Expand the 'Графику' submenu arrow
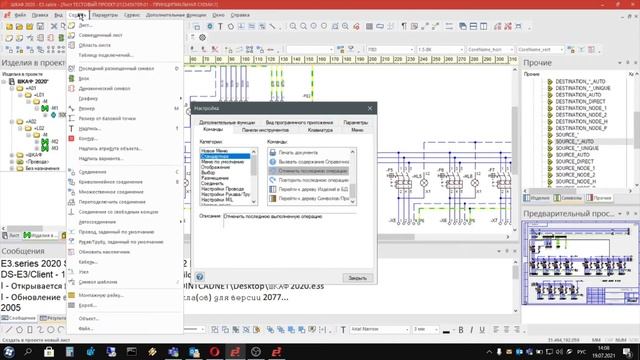Viewport: 640px width, 360px height. (180, 98)
